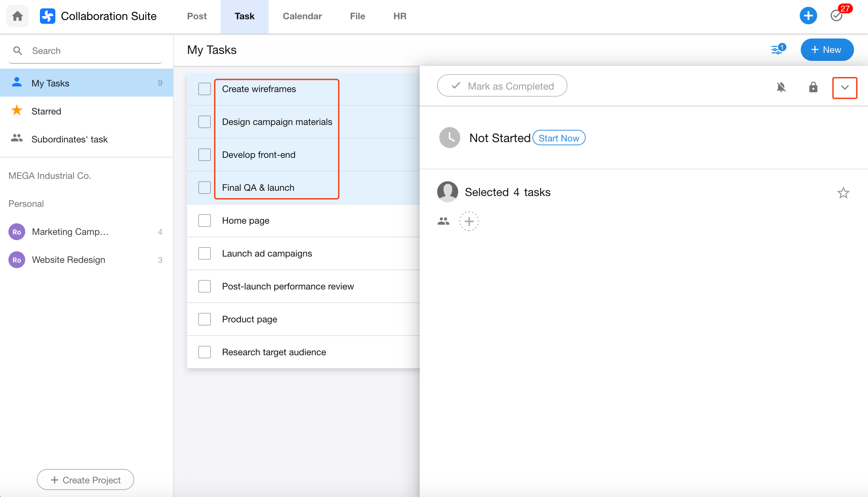Click the home icon in top bar
This screenshot has height=497, width=868.
click(x=17, y=16)
